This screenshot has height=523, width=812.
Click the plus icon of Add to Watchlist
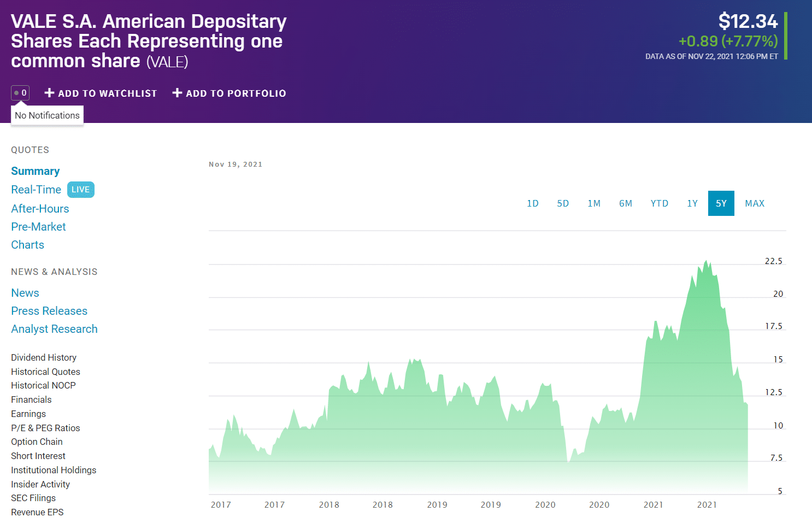click(49, 93)
